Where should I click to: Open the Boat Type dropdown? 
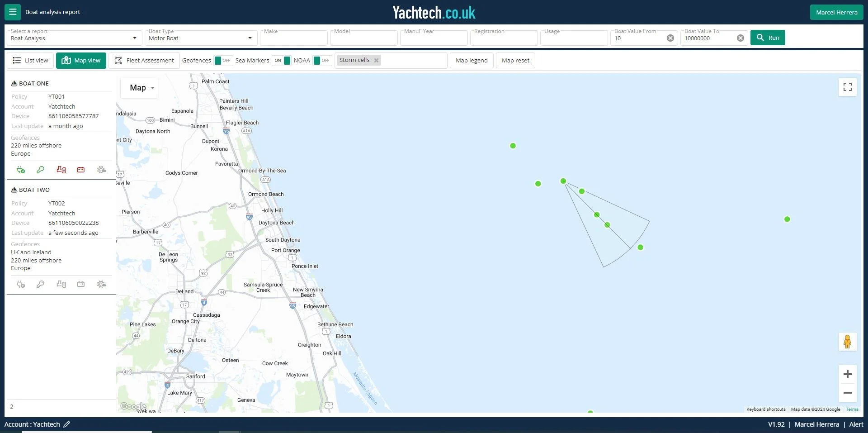[201, 38]
